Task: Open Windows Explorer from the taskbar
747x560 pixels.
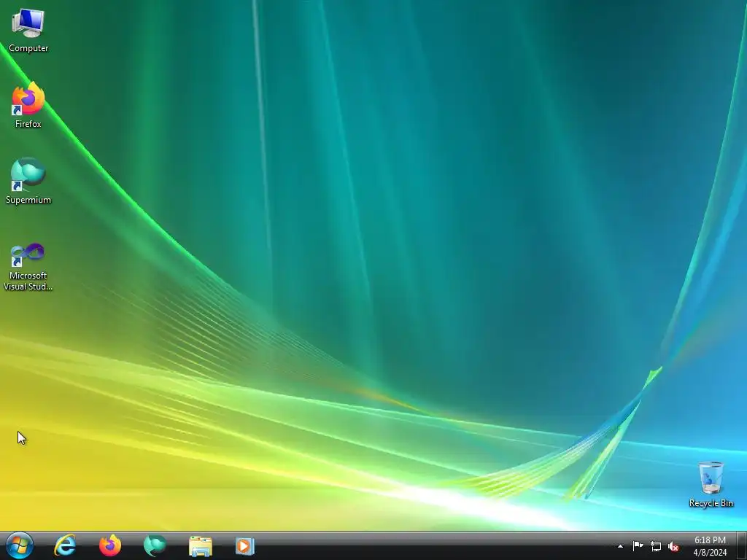Action: [200, 545]
